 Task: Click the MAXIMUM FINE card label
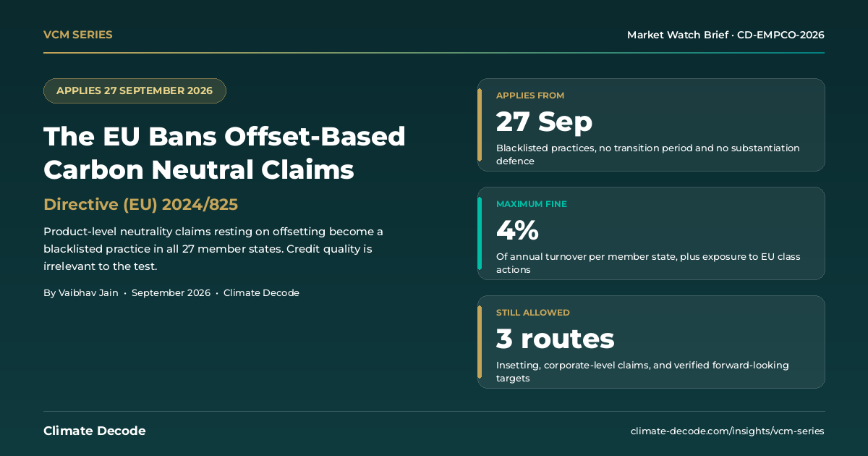(532, 204)
